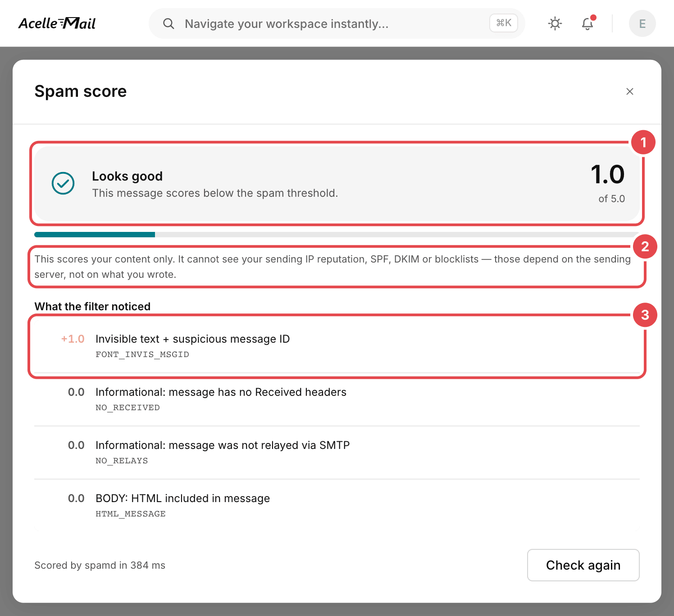Click the NO_RELAYS rule code
674x616 pixels.
[122, 461]
